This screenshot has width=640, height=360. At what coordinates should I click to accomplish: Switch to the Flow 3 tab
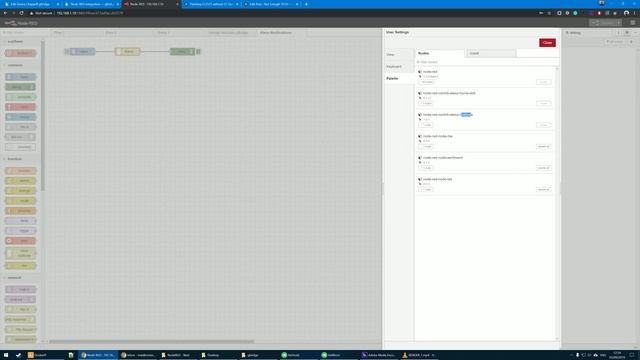click(179, 33)
